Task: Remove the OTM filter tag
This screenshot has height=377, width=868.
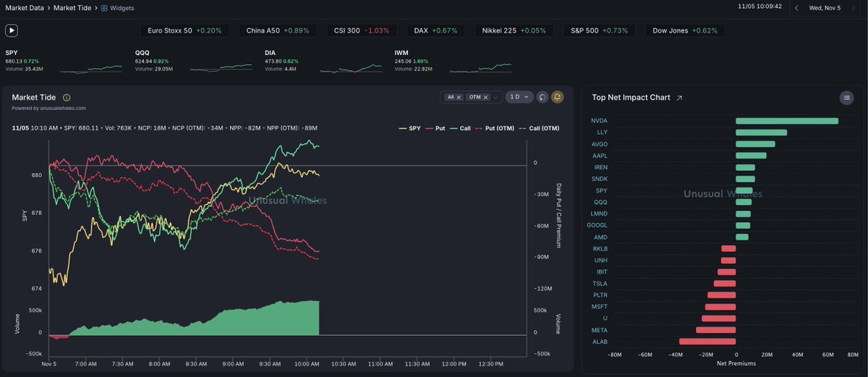Action: [x=486, y=97]
